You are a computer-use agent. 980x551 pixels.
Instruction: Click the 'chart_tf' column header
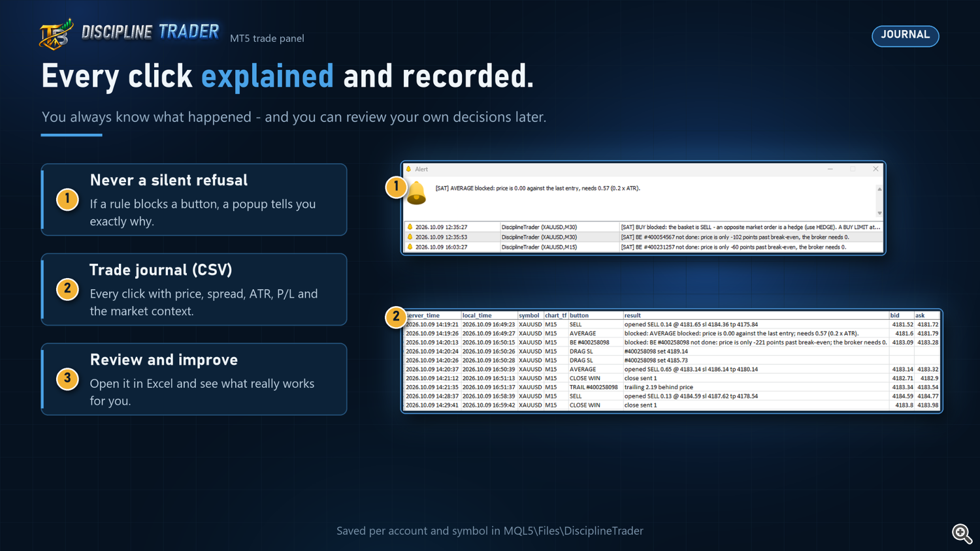pyautogui.click(x=556, y=315)
